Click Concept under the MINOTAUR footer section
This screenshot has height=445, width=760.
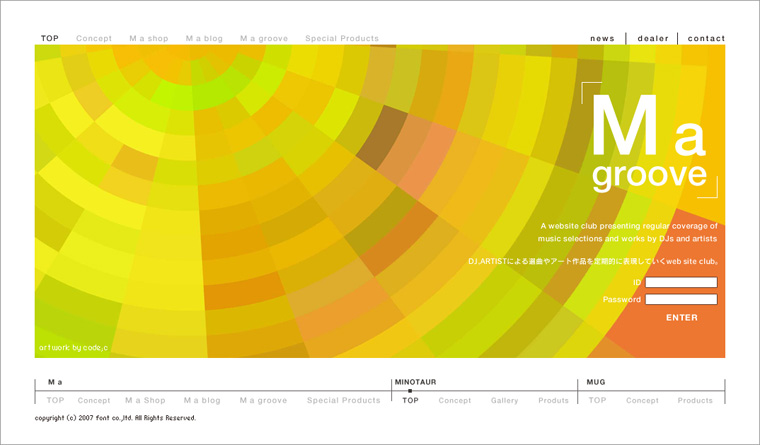click(454, 400)
